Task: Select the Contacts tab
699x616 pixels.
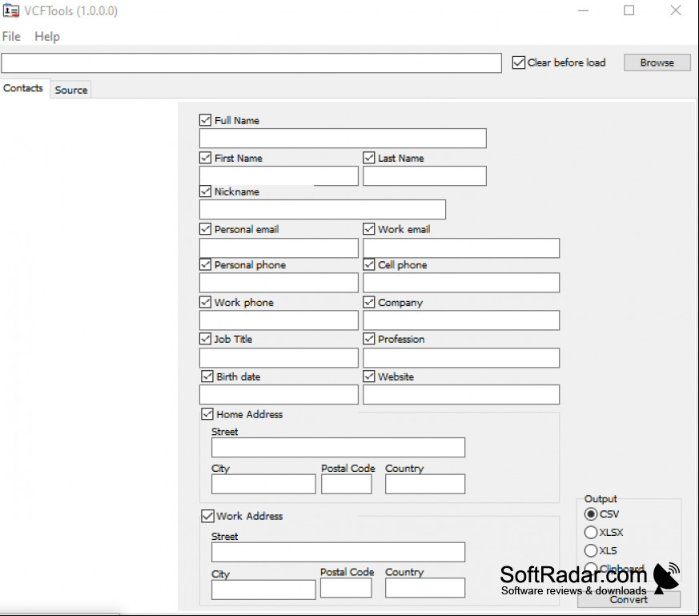Action: point(23,88)
